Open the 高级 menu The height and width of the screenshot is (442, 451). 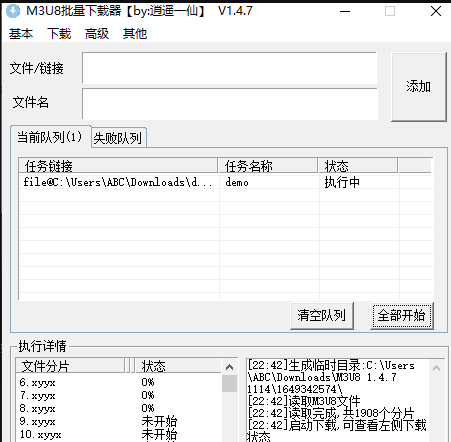97,34
